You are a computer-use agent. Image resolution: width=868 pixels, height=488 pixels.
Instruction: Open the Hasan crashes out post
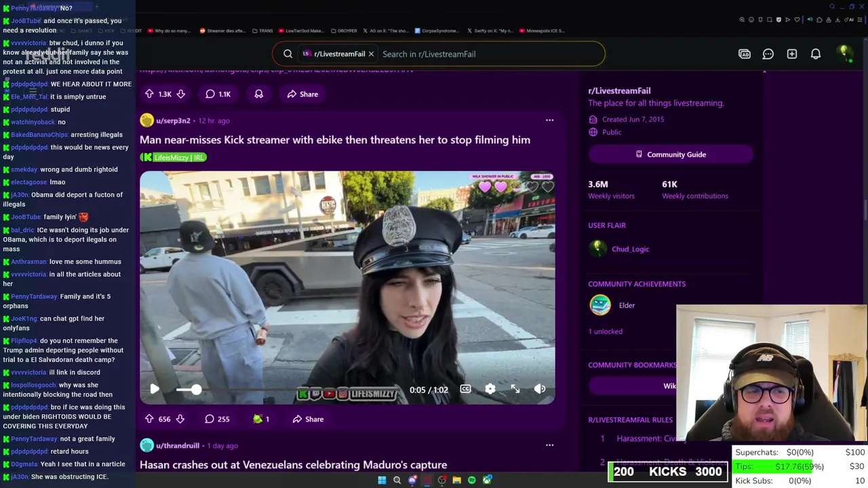(x=293, y=465)
